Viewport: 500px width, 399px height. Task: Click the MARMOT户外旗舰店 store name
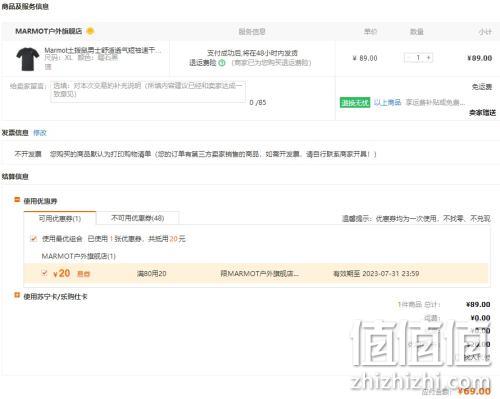point(49,31)
